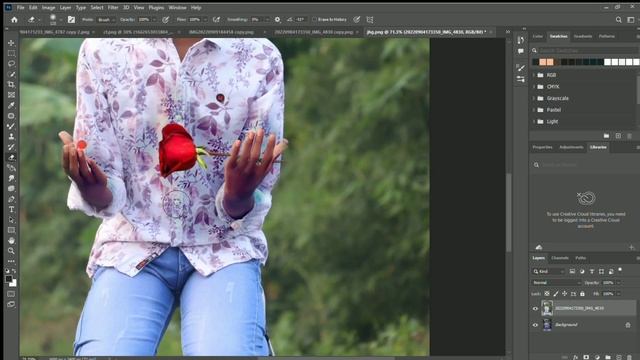Open the Comments panel icon
This screenshot has height=360, width=640.
point(520,51)
